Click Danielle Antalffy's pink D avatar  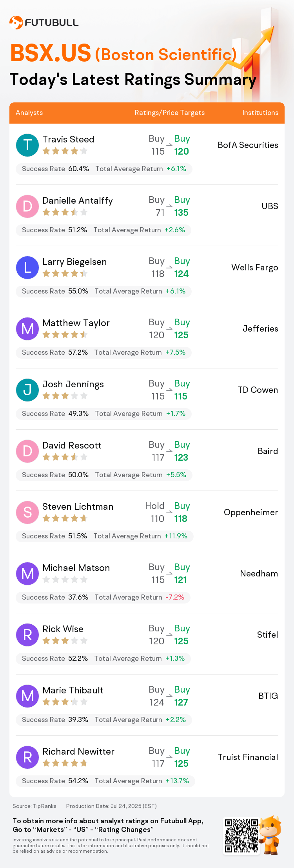click(27, 206)
